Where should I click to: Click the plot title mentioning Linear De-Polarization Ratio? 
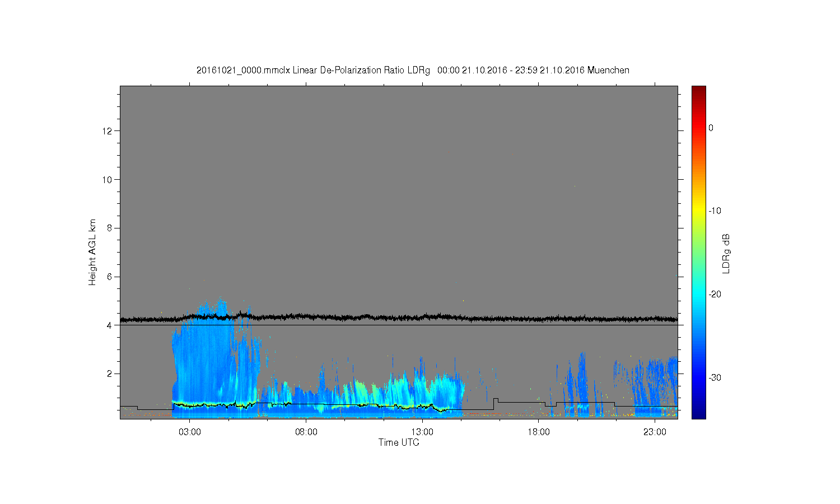click(413, 71)
